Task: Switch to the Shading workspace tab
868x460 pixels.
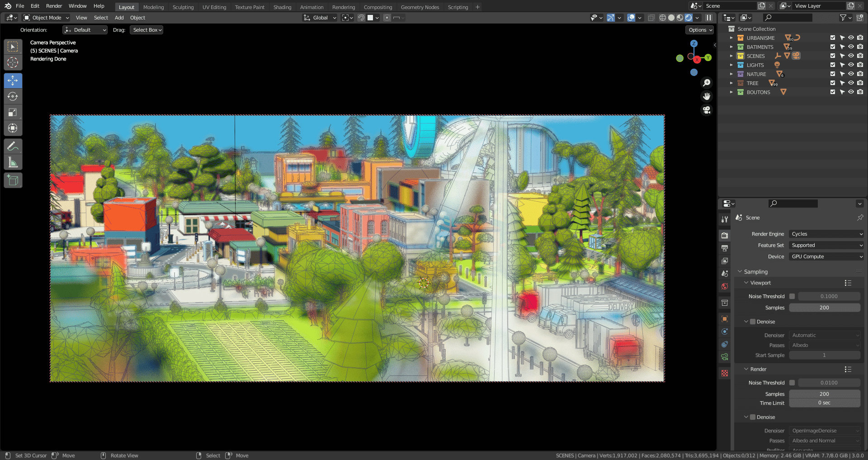Action: click(282, 7)
